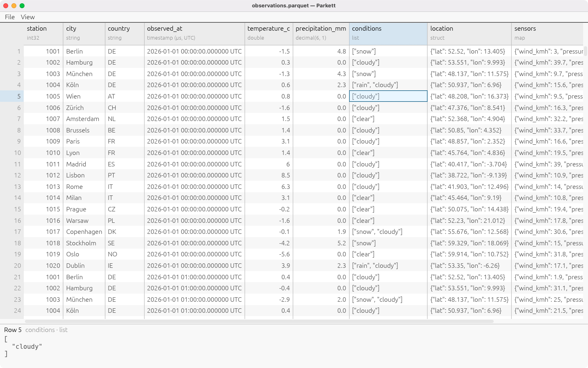
Task: Click temperature cell 8.5
Action: (x=269, y=175)
